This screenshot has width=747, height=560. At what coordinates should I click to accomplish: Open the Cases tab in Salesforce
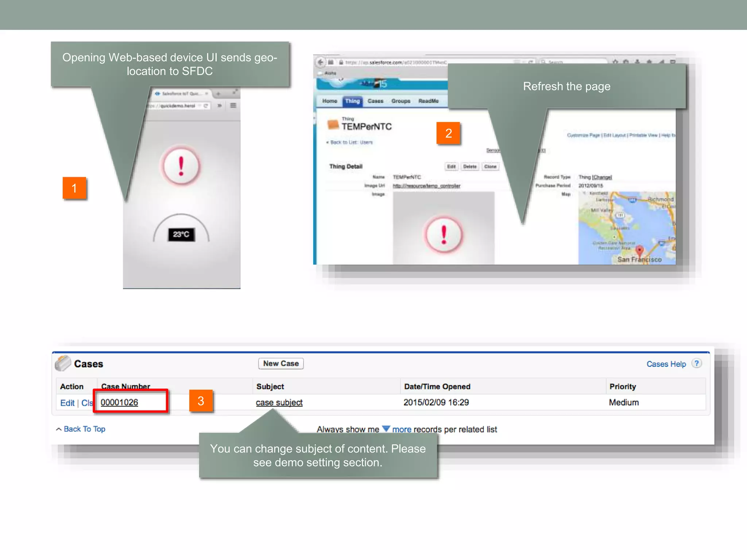(x=375, y=101)
